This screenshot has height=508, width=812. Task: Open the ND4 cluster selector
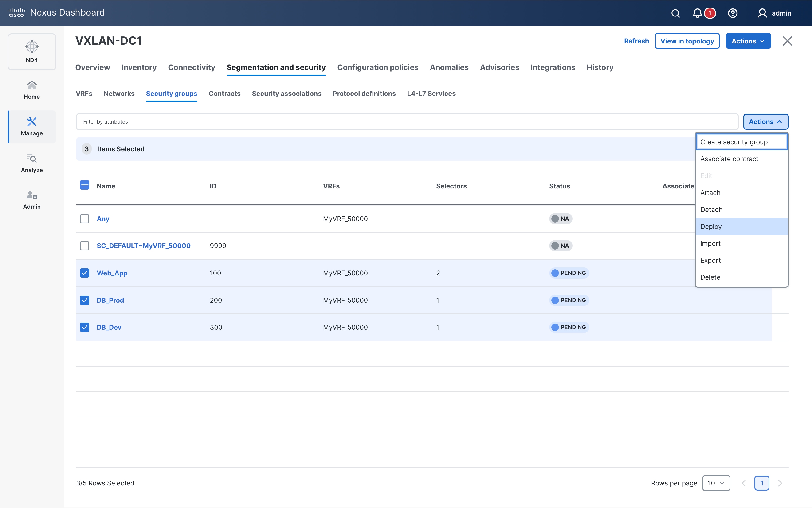pyautogui.click(x=32, y=51)
